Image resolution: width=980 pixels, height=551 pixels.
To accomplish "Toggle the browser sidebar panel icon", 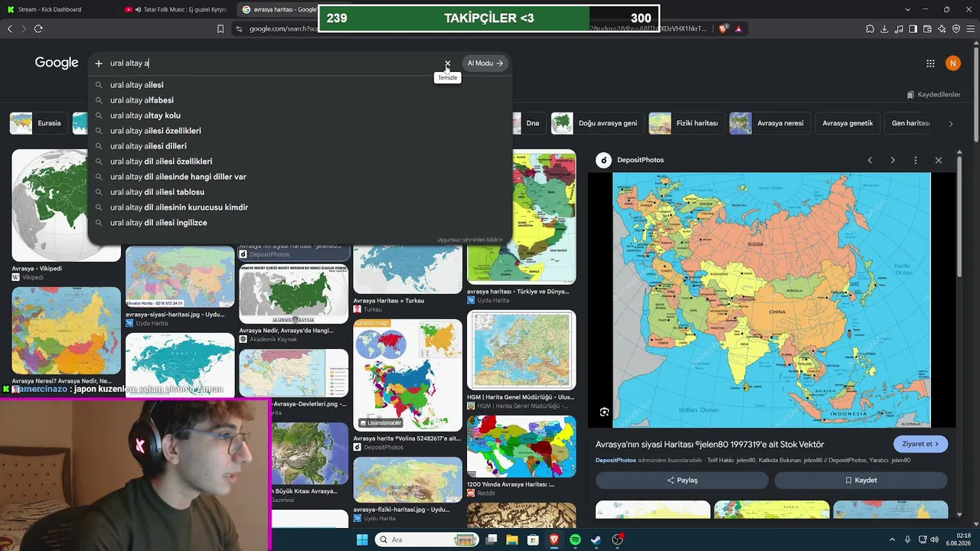I will coord(913,29).
